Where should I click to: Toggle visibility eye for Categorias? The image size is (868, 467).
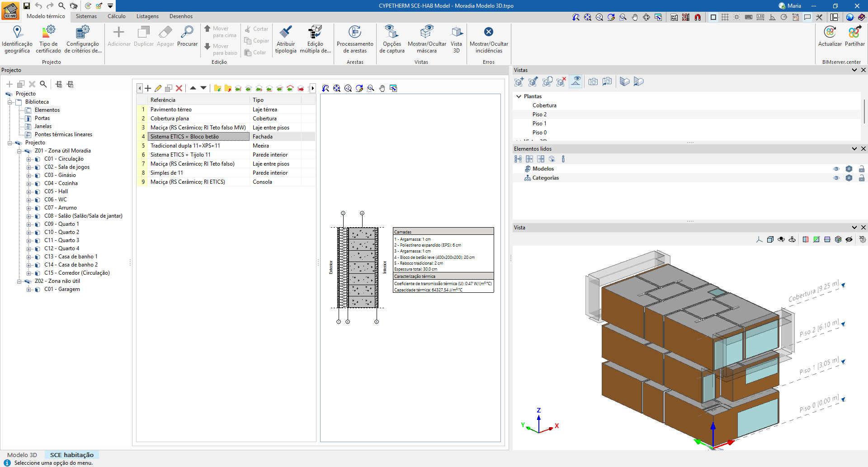(x=836, y=178)
